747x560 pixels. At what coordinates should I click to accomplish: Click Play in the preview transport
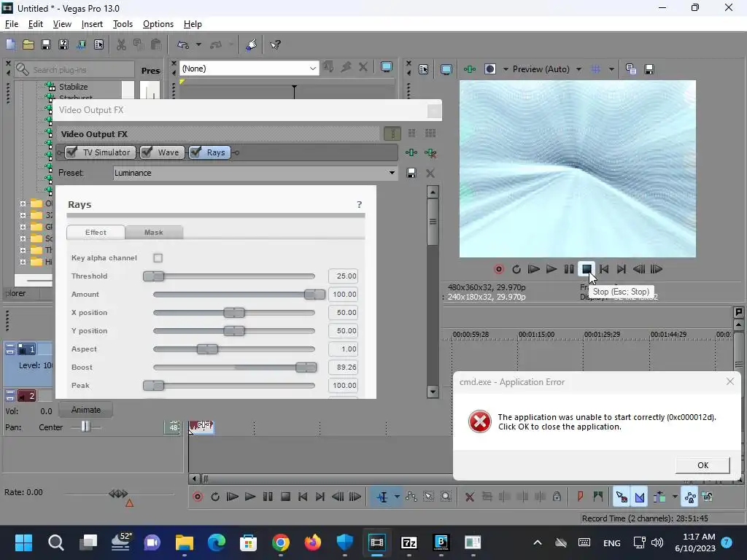tap(551, 269)
